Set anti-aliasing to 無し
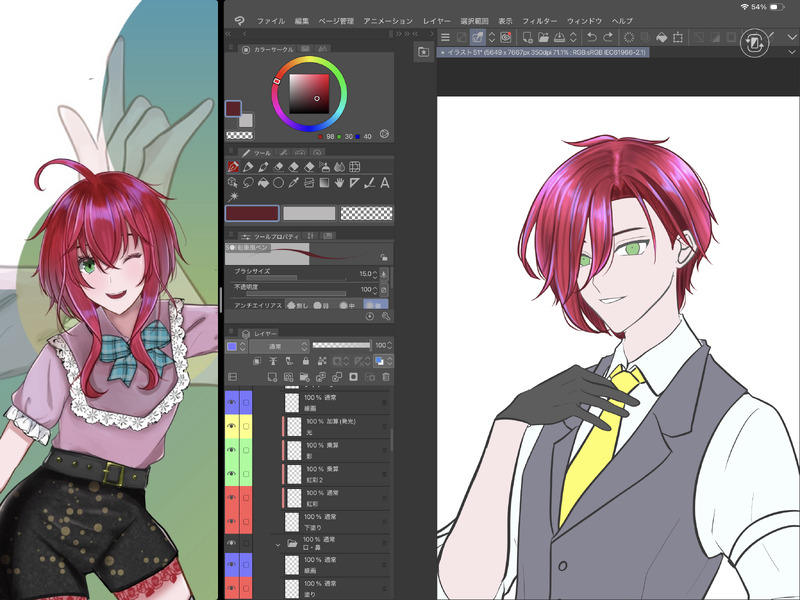 pyautogui.click(x=298, y=305)
